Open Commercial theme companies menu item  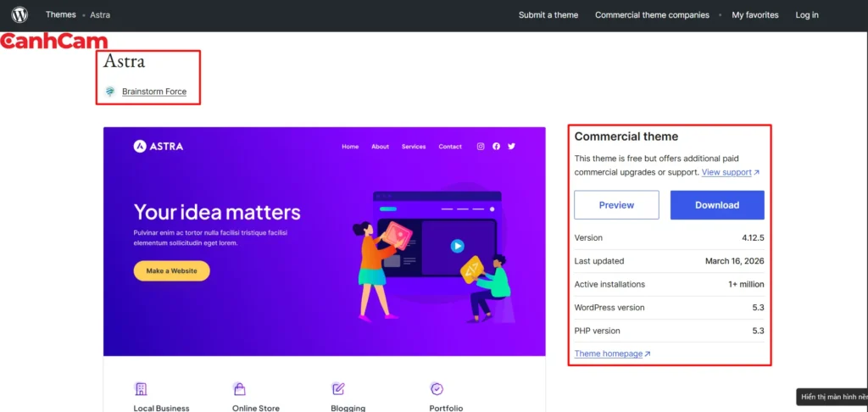click(652, 15)
